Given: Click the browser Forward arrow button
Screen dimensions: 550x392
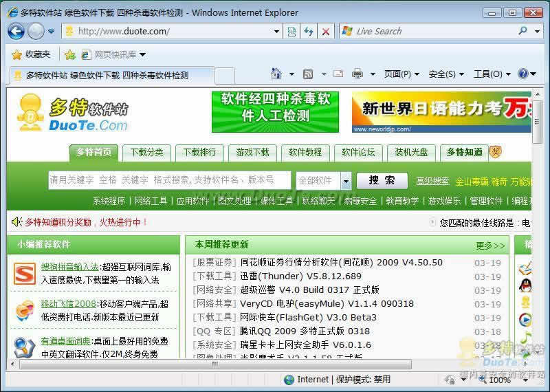Looking at the screenshot, I should [36, 31].
